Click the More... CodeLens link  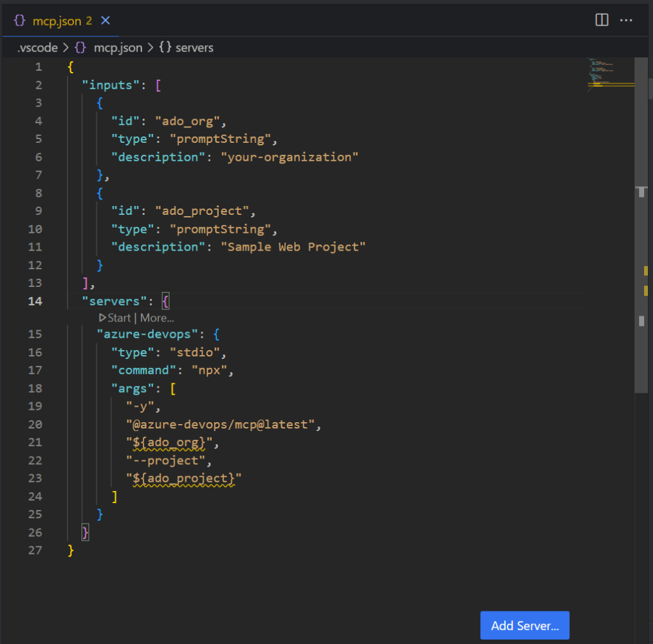tap(157, 318)
